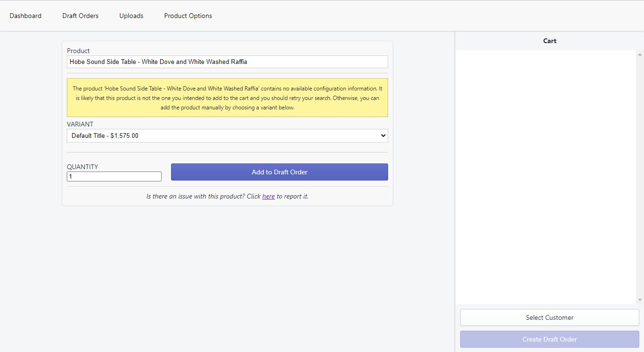Open the Dashboard page
644x352 pixels.
click(26, 16)
